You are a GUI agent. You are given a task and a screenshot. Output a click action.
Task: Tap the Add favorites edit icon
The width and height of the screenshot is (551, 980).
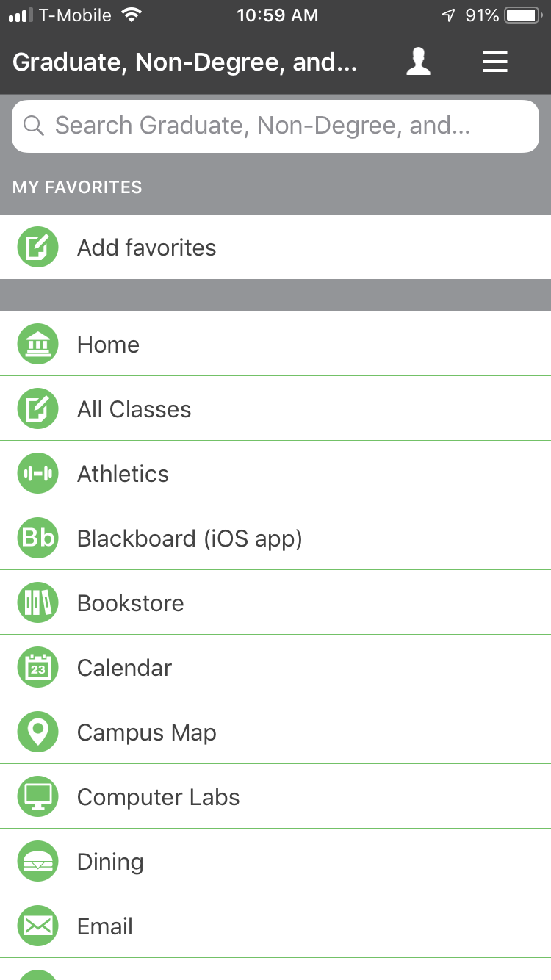pos(37,247)
